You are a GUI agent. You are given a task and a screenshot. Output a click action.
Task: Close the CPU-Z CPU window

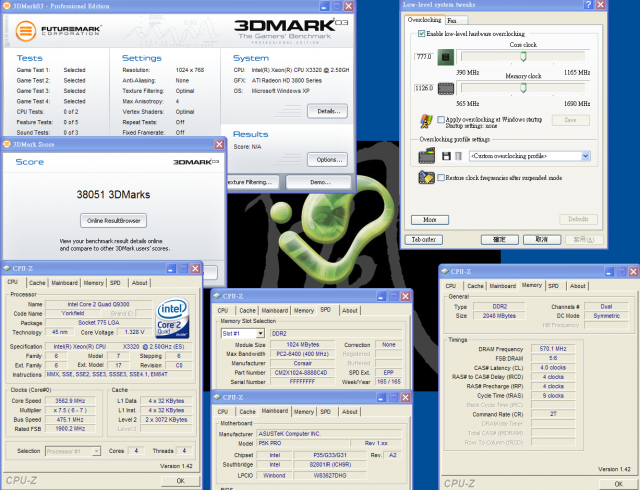click(196, 269)
